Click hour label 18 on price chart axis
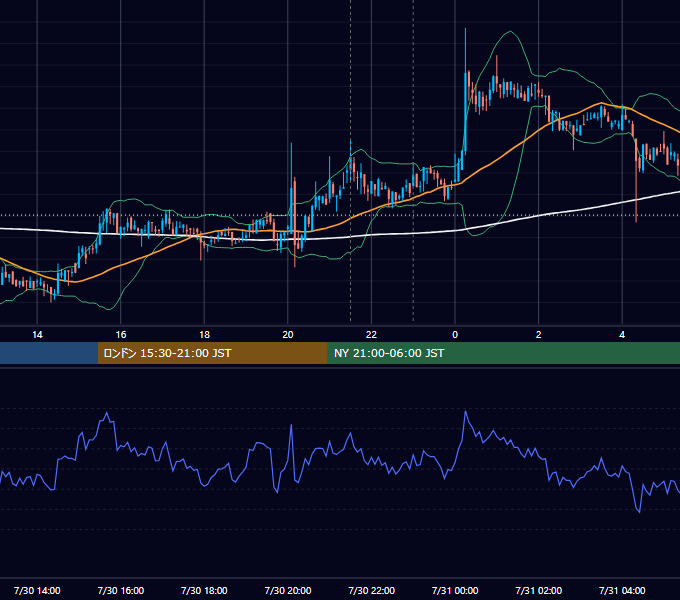Viewport: 680px width, 600px height. pos(204,334)
